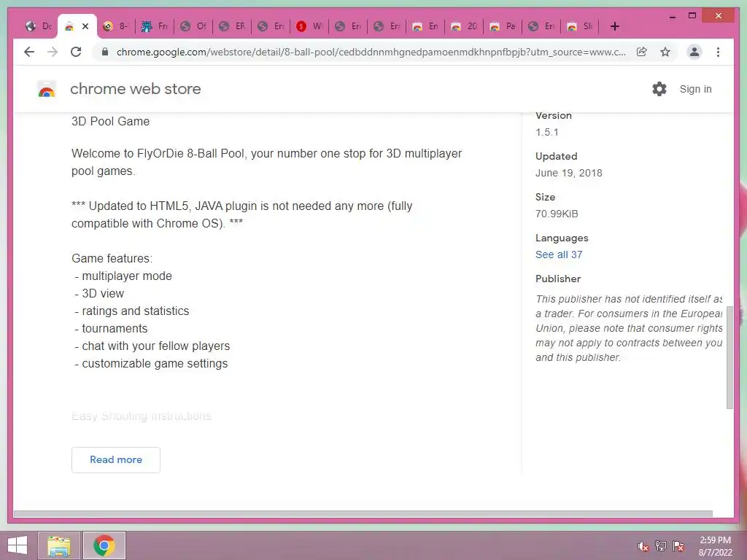Go forward with the forward arrow
The image size is (747, 560).
pos(53,52)
